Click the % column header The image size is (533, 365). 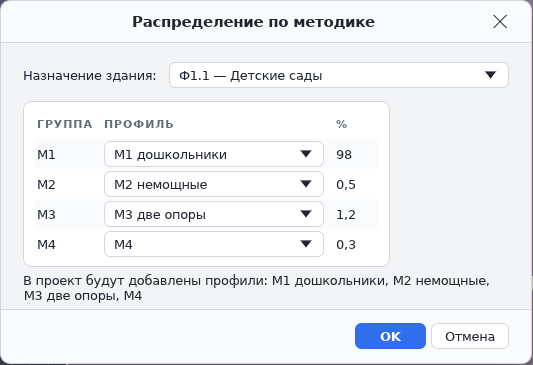pyautogui.click(x=341, y=124)
